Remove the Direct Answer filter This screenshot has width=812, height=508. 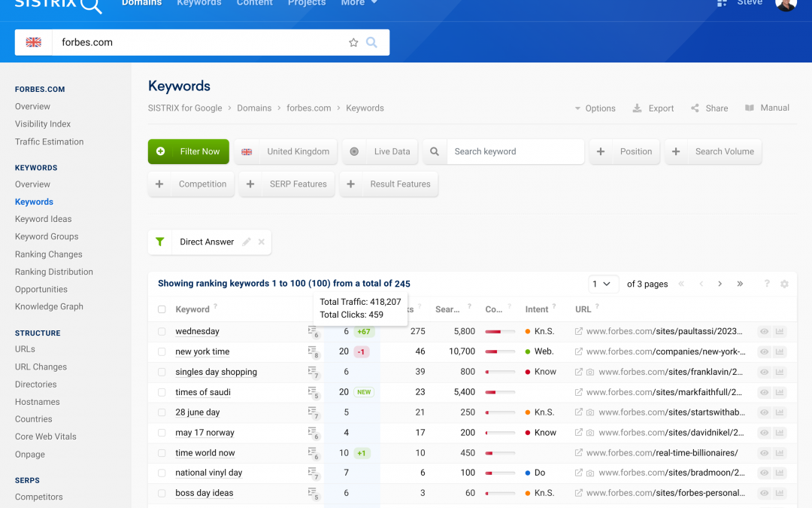click(x=262, y=242)
